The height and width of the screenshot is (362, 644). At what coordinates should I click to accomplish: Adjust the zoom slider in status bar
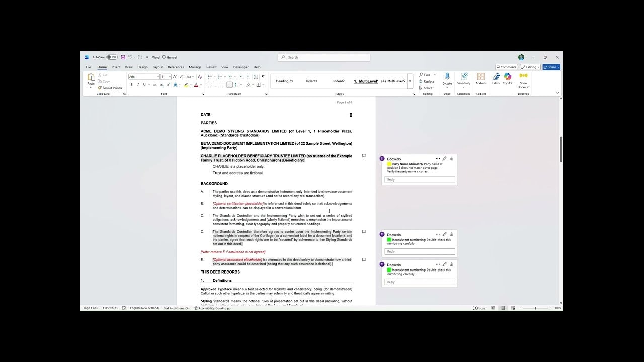coord(535,308)
